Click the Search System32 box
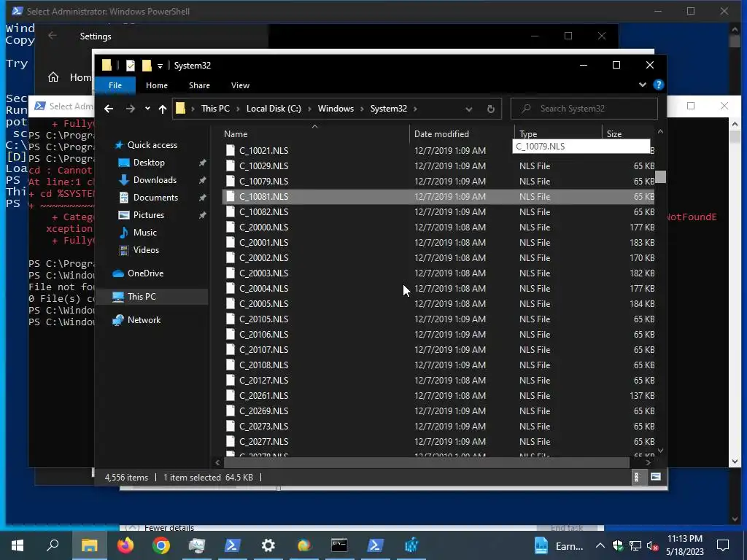This screenshot has width=747, height=560. point(584,109)
